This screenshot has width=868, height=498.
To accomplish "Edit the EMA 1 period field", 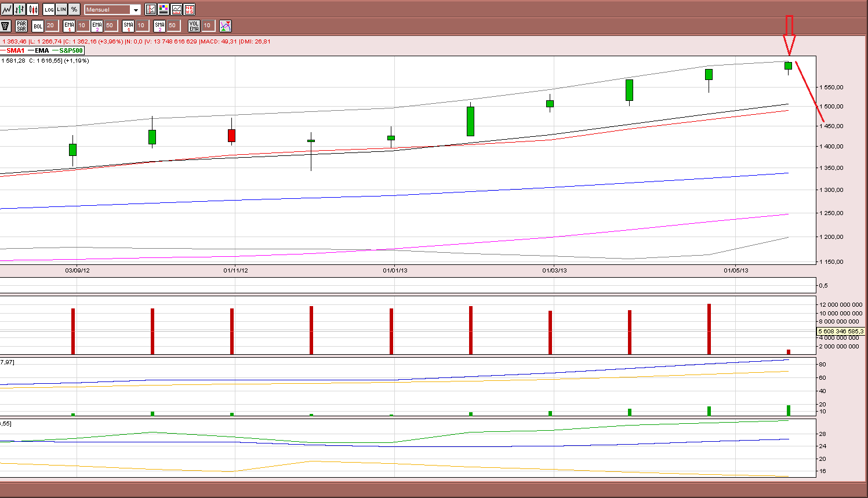I will 83,26.
